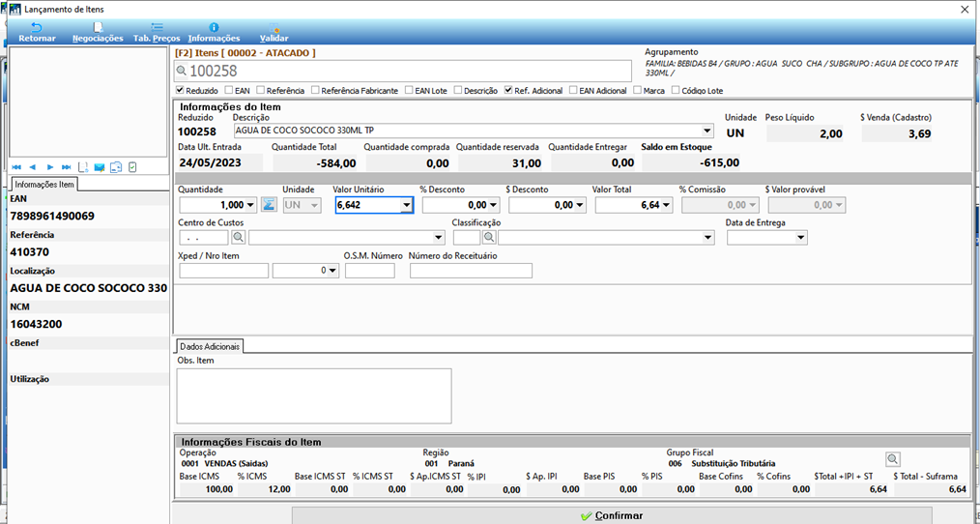
Task: Click the envelope email icon below image
Action: coord(100,167)
